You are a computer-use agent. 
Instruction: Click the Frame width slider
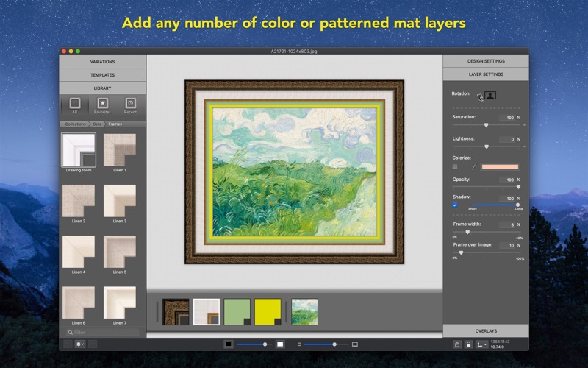486,233
